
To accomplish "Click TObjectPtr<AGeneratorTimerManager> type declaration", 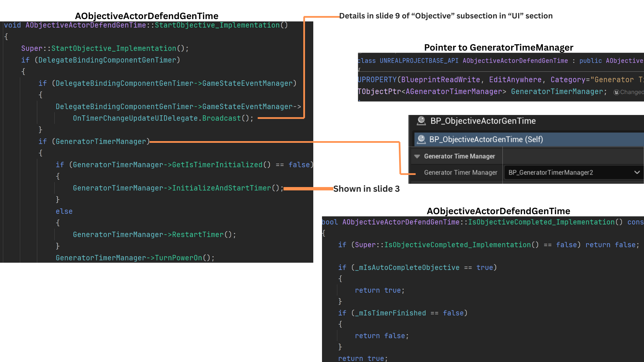I will point(432,92).
